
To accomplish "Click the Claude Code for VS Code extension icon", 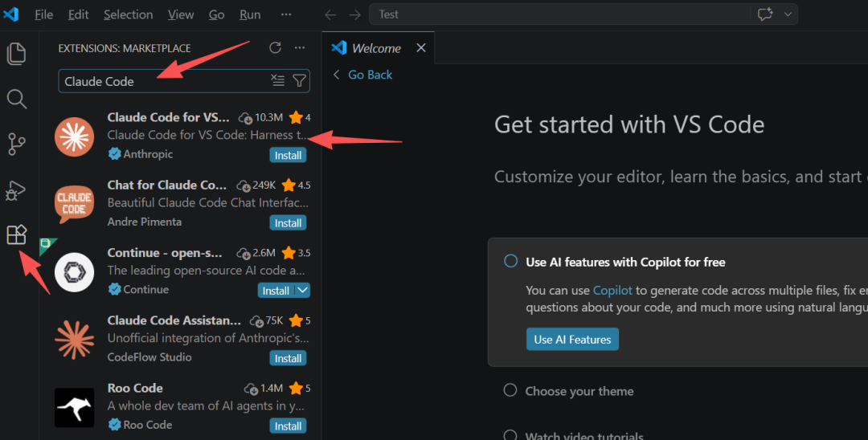I will [x=74, y=136].
